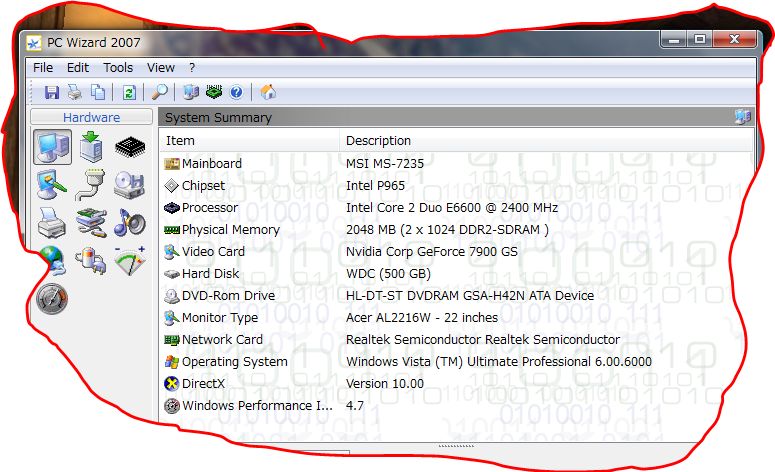Click the green chip icon in the toolbar
This screenshot has height=472, width=775.
[x=214, y=92]
